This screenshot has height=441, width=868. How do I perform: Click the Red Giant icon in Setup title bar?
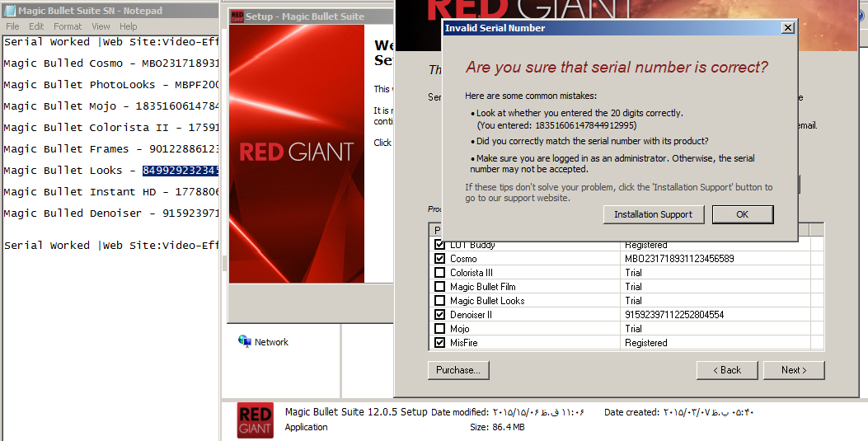pos(237,16)
